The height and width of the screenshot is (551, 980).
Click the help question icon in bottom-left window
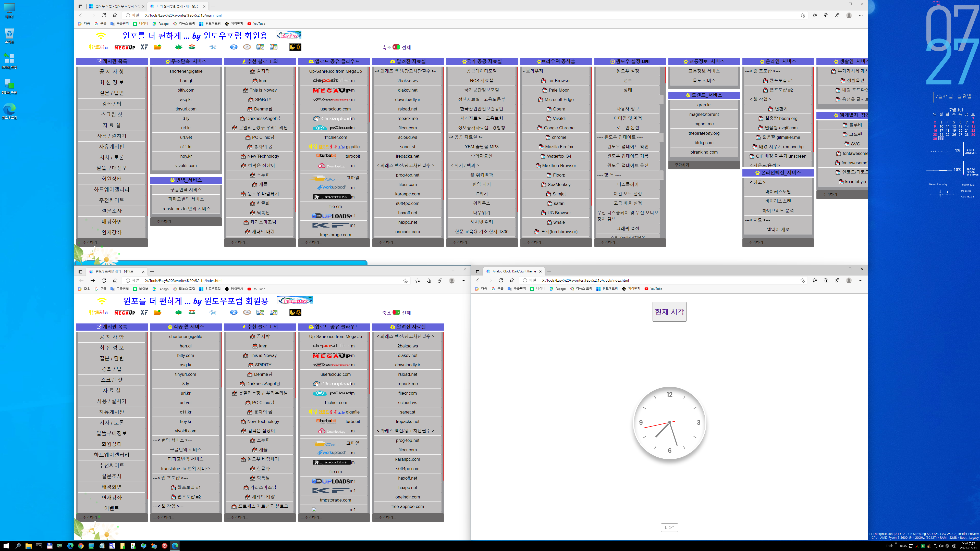pyautogui.click(x=234, y=312)
